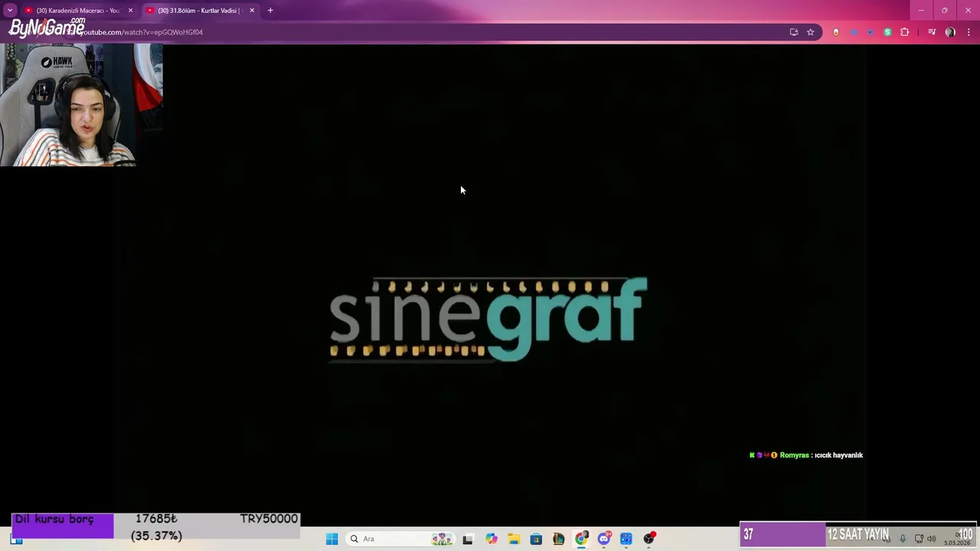This screenshot has width=980, height=551.
Task: Close the Karadenizli Maceracı tab
Action: point(130,11)
